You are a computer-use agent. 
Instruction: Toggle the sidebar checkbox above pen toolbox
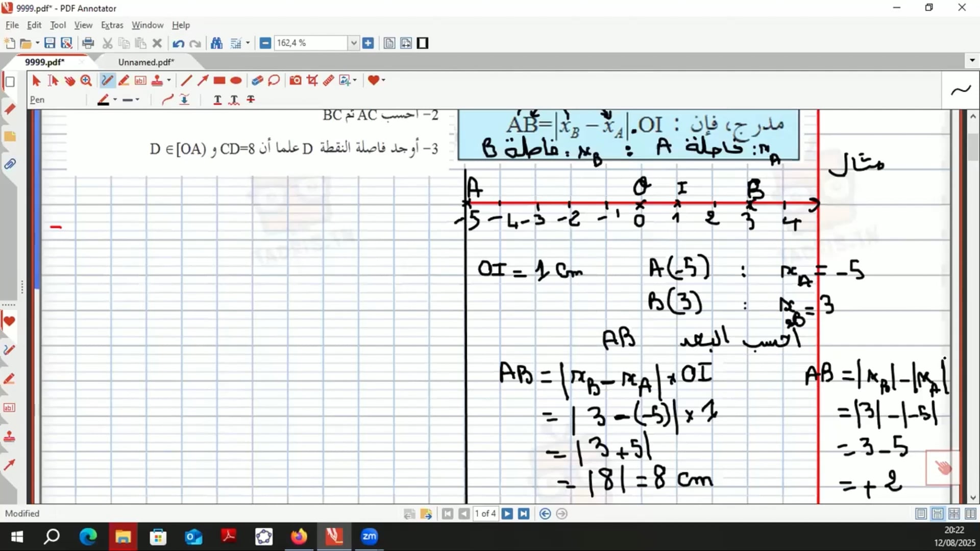pos(10,82)
